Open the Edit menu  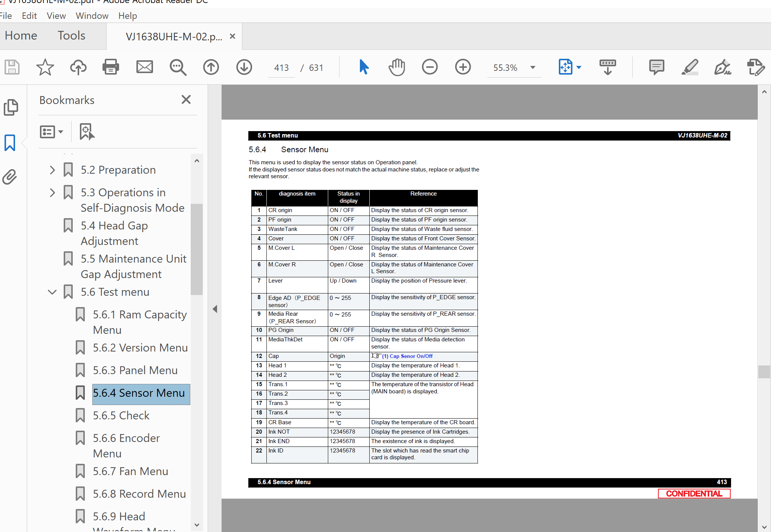coord(29,16)
